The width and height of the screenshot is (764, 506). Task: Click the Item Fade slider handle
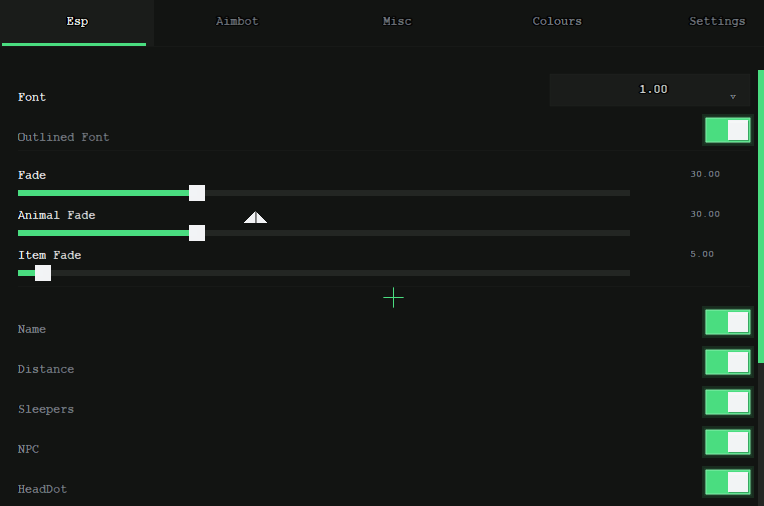pos(43,273)
